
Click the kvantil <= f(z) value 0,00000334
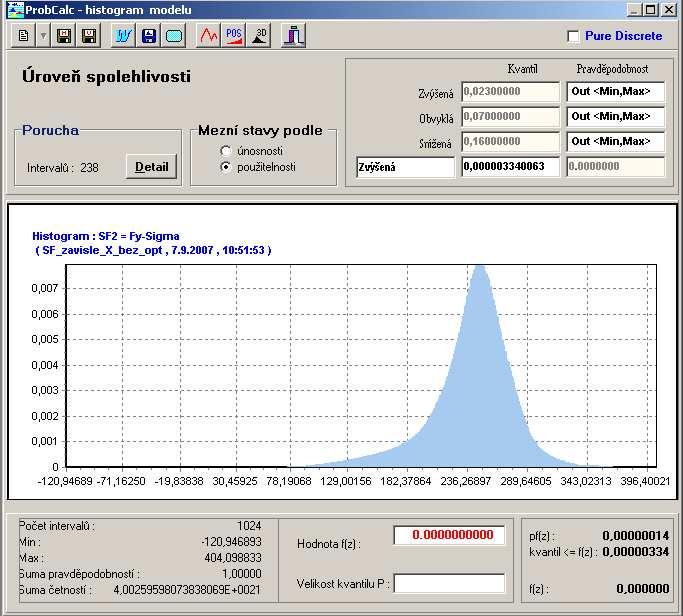point(636,552)
